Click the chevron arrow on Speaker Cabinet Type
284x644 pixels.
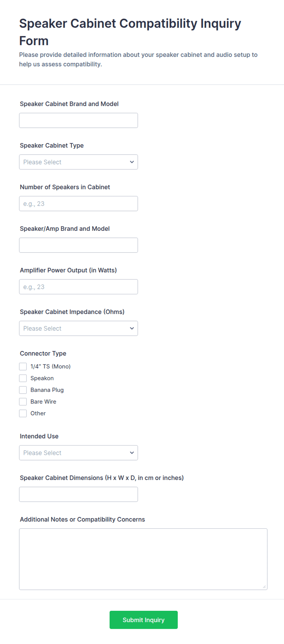coord(132,162)
